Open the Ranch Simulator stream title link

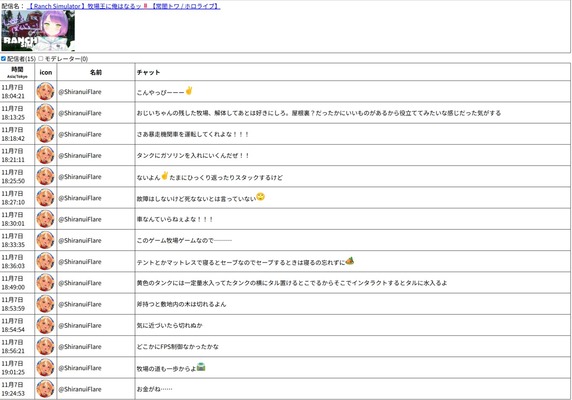123,6
